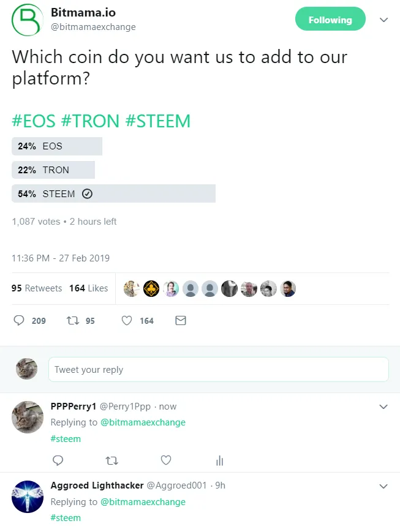Click the reply bubble icon showing 209
Viewport: 400px width, 532px height.
19,320
